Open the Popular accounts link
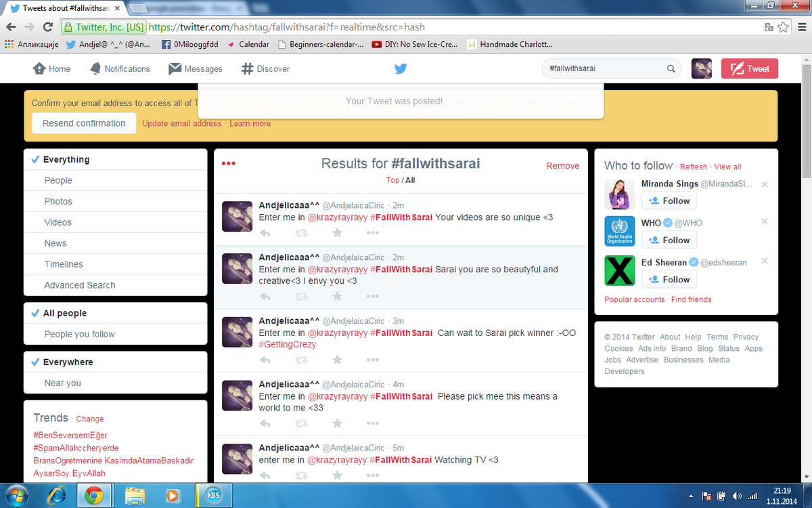This screenshot has height=508, width=812. (635, 299)
